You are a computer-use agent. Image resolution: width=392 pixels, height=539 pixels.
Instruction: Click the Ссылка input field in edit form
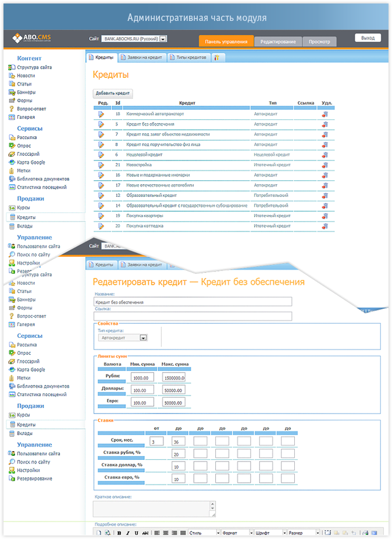[193, 316]
